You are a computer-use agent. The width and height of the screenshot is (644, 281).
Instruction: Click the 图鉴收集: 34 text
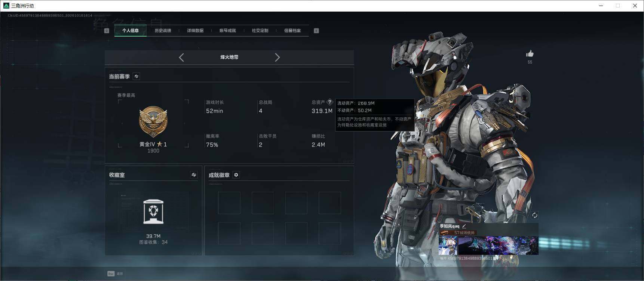point(153,242)
